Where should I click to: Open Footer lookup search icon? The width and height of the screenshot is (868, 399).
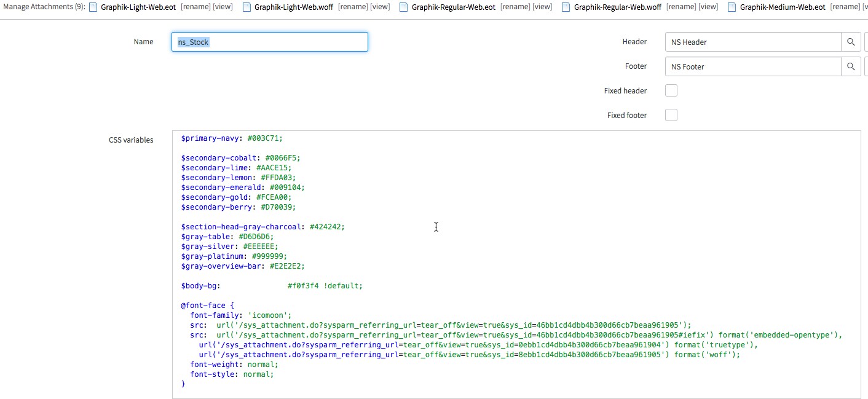851,66
